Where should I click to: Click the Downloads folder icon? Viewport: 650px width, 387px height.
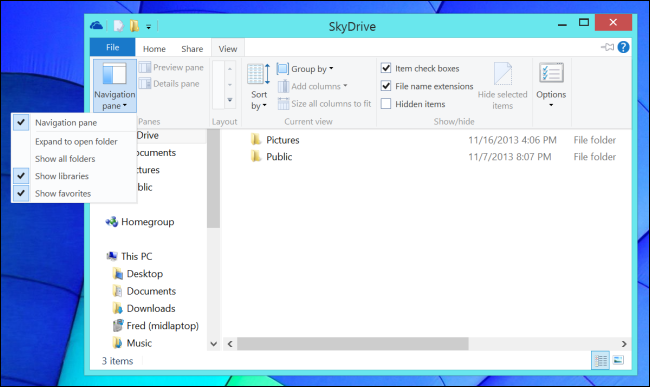[118, 308]
